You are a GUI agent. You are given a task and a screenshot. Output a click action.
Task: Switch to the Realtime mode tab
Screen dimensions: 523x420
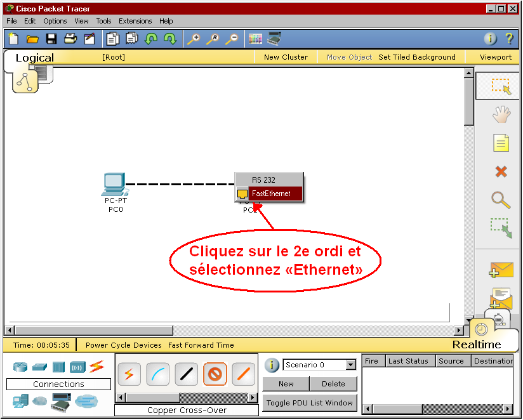477,345
